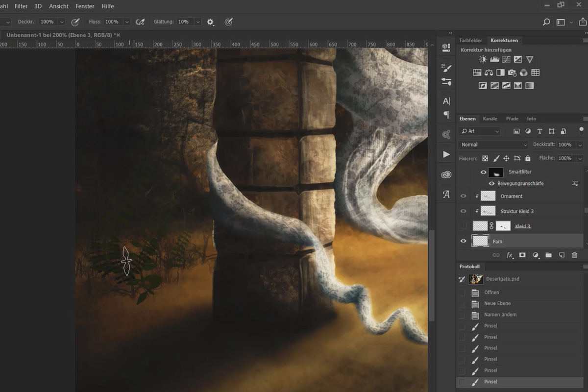Toggle pressure for opacity icon
This screenshot has width=588, height=392.
click(75, 22)
